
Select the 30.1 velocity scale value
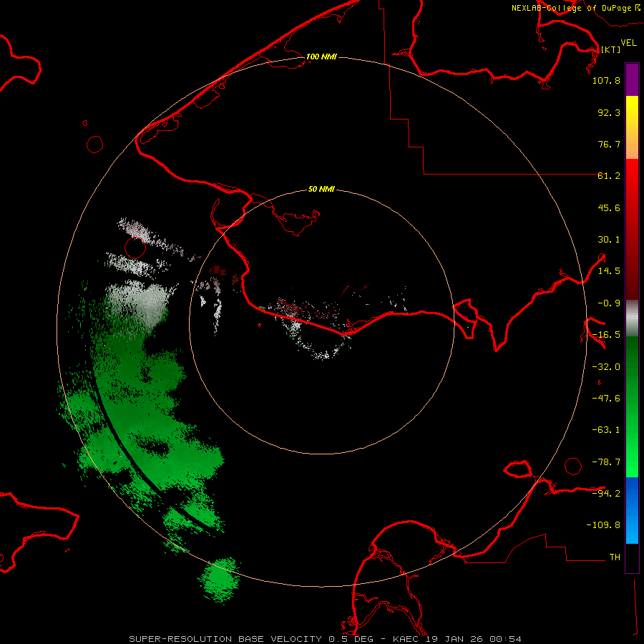click(x=609, y=240)
